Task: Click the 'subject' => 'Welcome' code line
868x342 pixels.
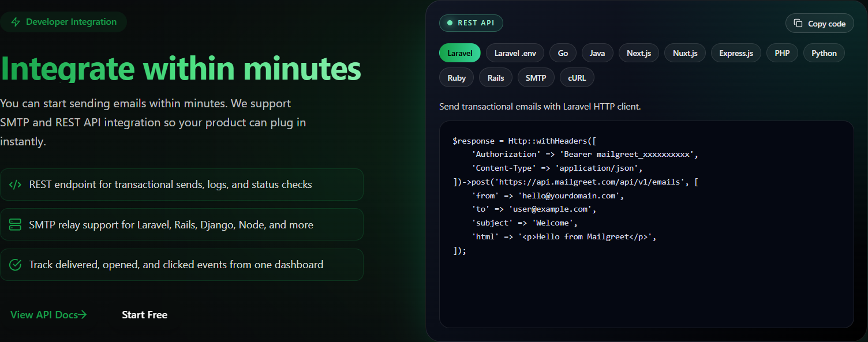Action: point(525,223)
